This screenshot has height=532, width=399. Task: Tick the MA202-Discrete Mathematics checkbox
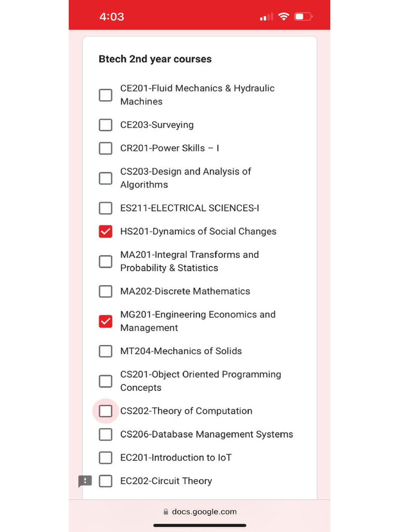click(x=105, y=291)
